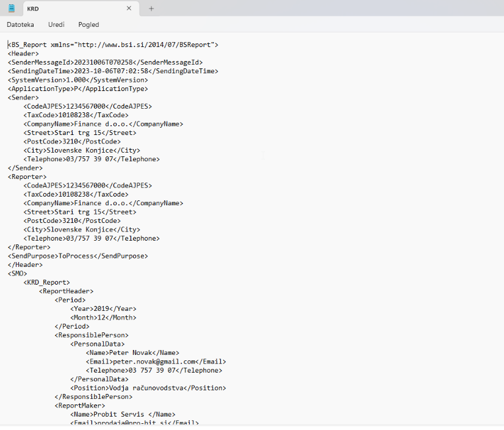The width and height of the screenshot is (504, 430).
Task: Click City line under Reporter
Action: [x=82, y=230]
